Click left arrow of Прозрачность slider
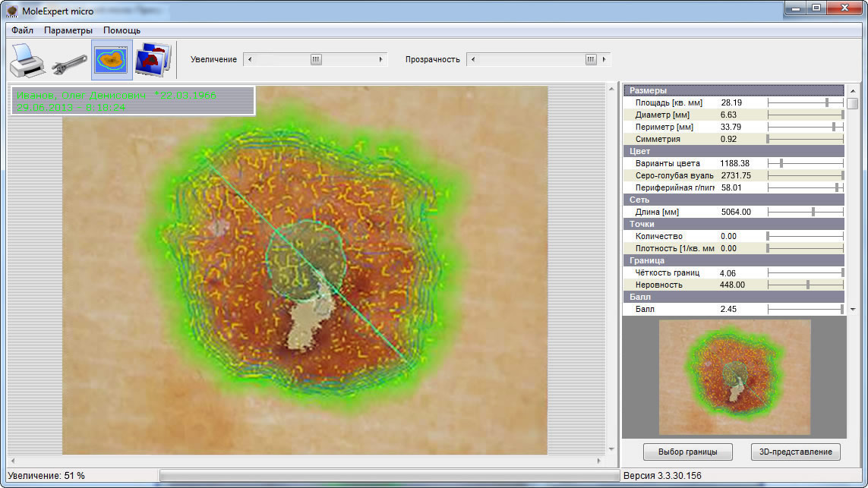Viewport: 868px width, 488px height. tap(473, 59)
